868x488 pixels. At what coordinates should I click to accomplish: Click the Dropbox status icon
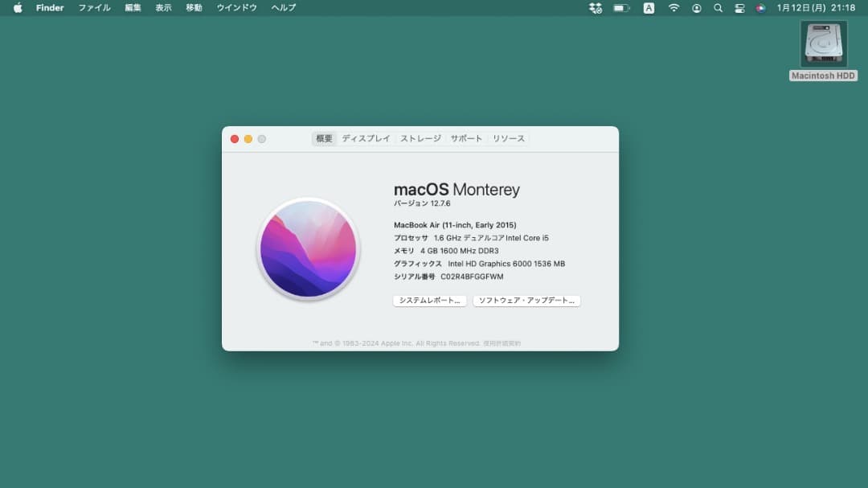[x=596, y=8]
